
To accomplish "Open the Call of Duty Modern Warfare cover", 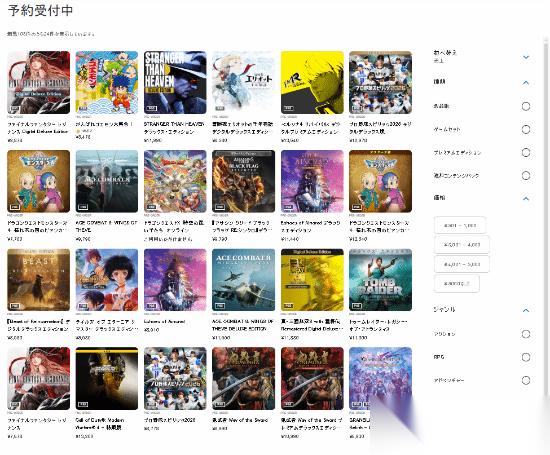I will click(107, 379).
